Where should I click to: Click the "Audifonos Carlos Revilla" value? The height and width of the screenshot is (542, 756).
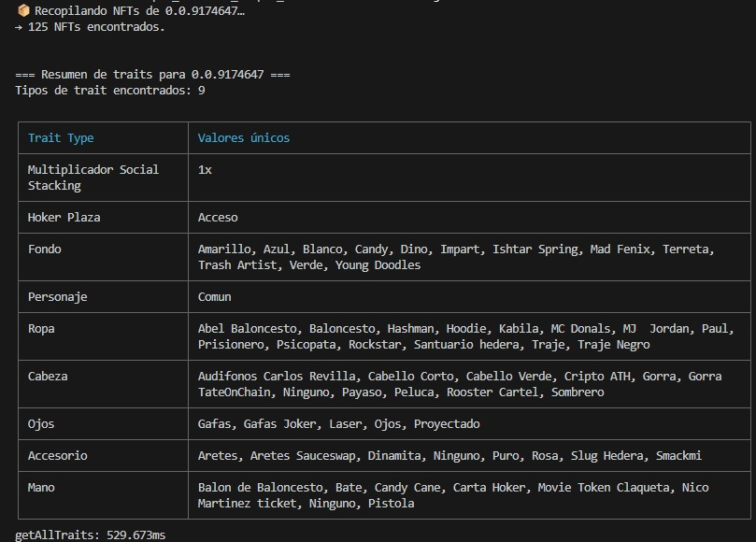click(x=277, y=376)
